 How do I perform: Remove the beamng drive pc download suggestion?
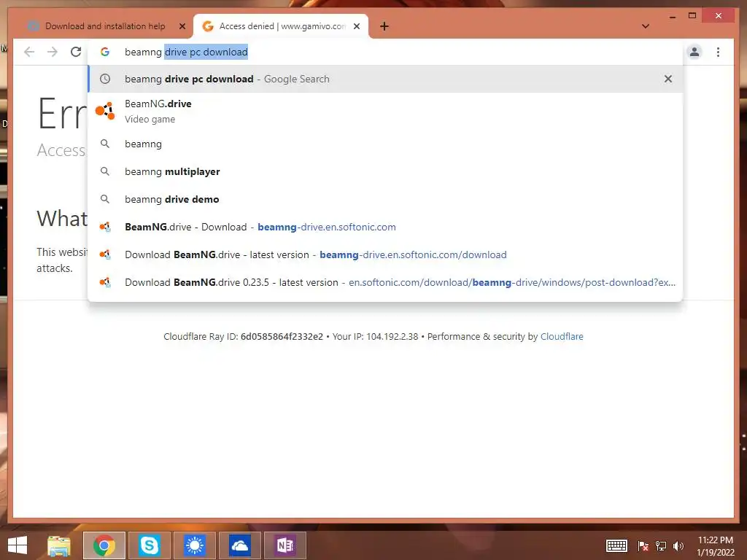click(668, 79)
